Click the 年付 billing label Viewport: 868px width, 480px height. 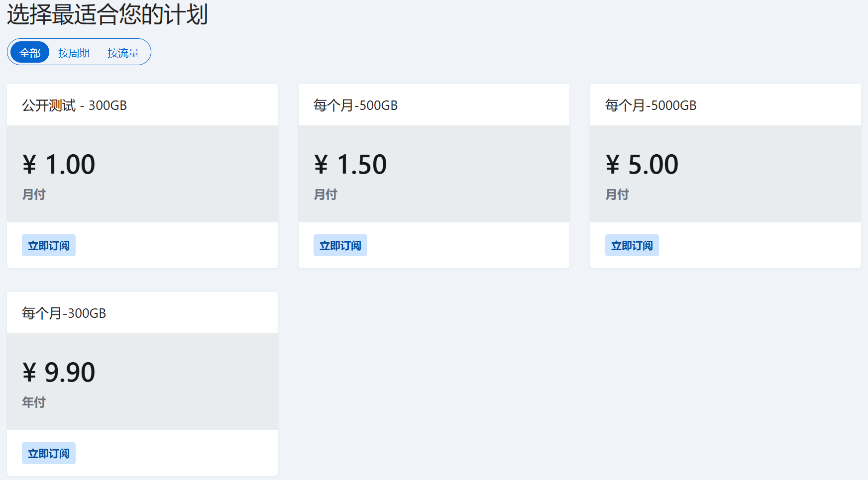(34, 402)
